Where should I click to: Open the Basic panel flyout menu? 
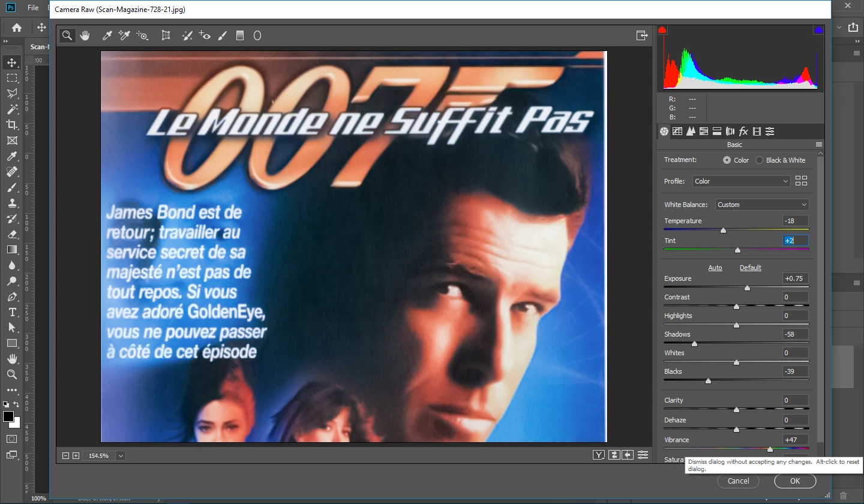(x=818, y=145)
